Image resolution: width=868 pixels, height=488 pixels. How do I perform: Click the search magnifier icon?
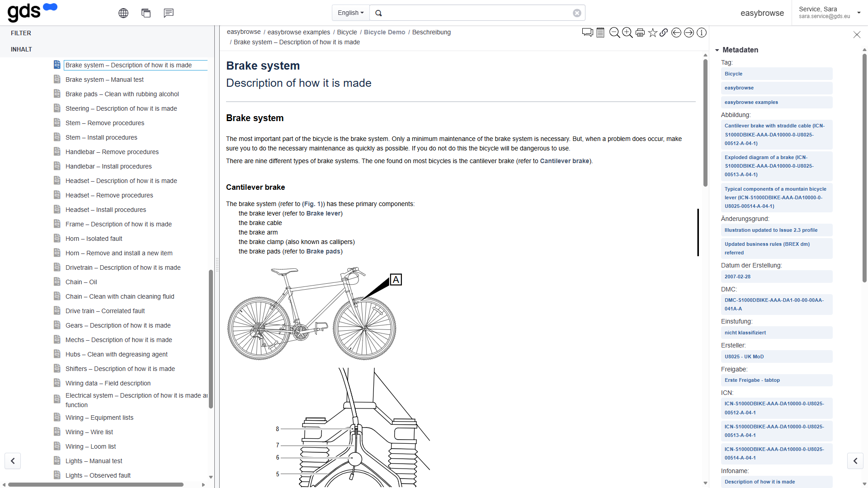coord(379,13)
